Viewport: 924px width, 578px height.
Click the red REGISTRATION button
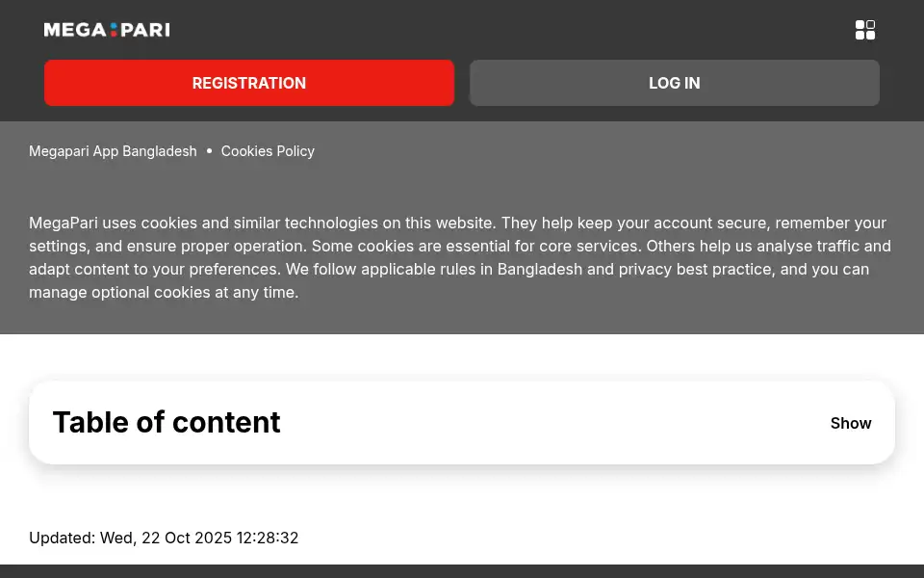tap(249, 83)
